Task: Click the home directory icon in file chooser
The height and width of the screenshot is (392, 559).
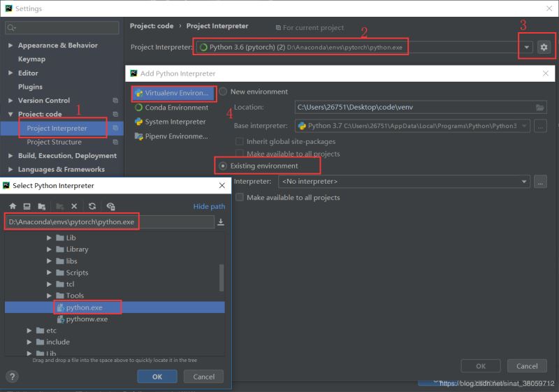Action: click(x=13, y=206)
